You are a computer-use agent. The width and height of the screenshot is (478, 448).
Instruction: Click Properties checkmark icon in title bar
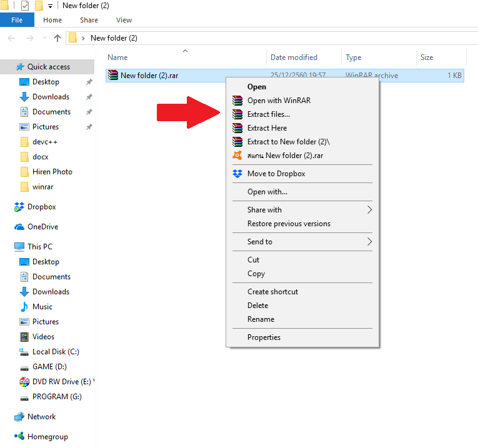[25, 6]
